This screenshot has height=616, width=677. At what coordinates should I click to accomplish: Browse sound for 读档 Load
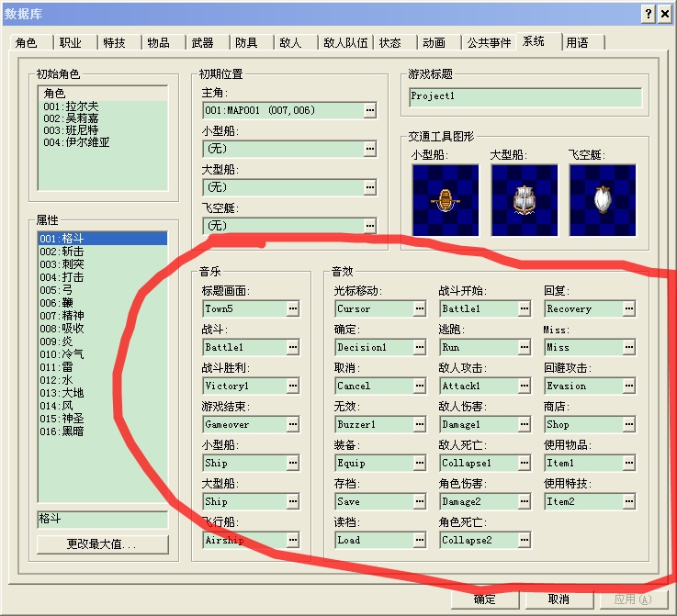pos(419,540)
